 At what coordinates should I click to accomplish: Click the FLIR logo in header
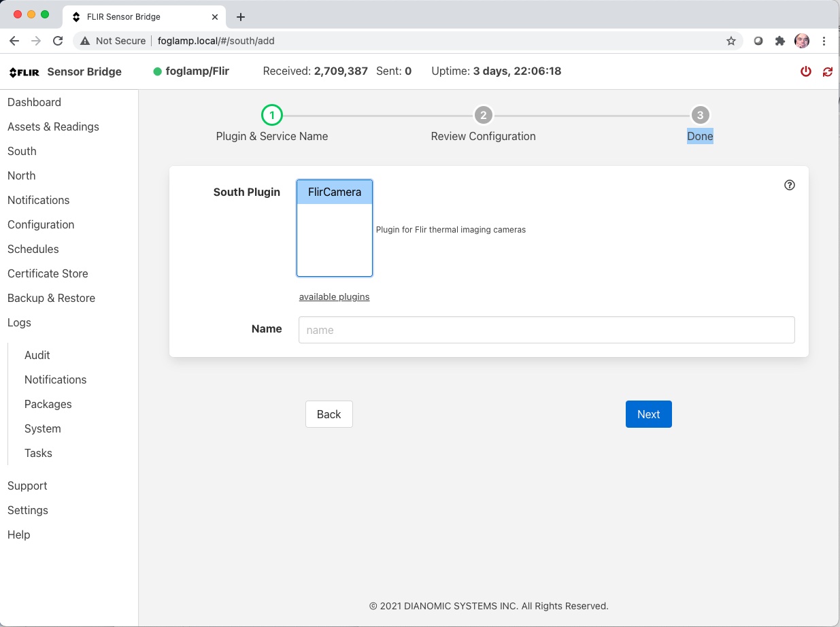click(x=24, y=71)
